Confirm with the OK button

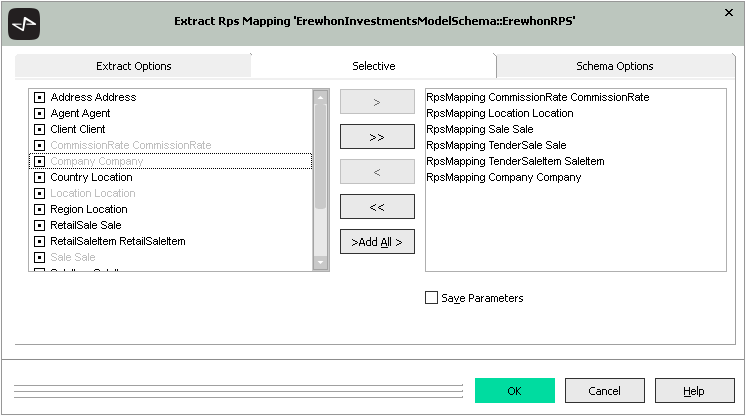514,391
